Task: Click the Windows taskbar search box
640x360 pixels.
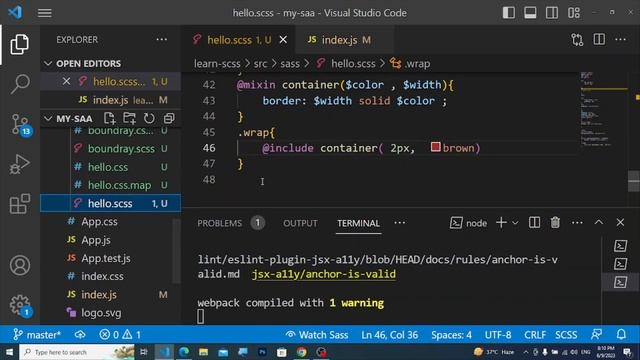Action: 77,352
